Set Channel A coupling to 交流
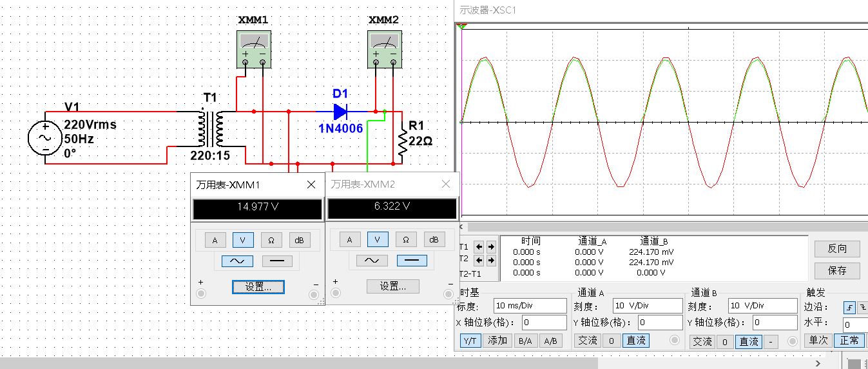The width and height of the screenshot is (868, 369). pyautogui.click(x=588, y=341)
